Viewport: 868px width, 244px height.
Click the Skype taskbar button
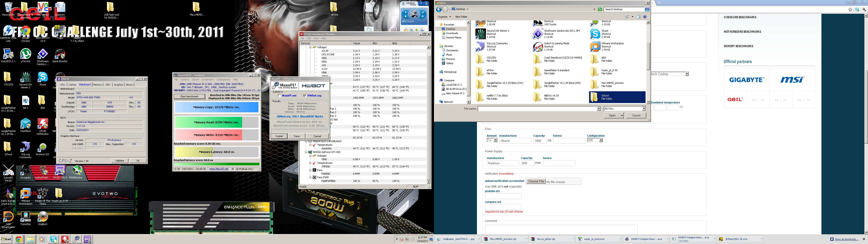point(54,239)
